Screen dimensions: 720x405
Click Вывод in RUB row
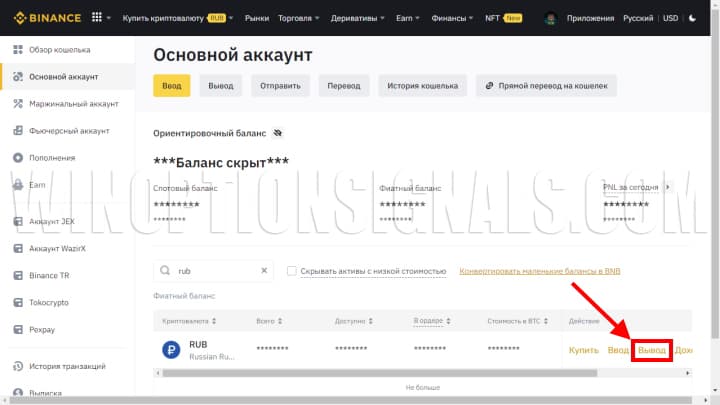pyautogui.click(x=652, y=350)
